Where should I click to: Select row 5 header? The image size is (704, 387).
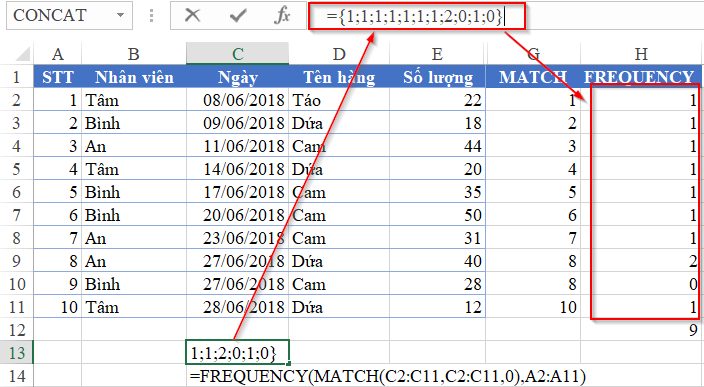(17, 169)
